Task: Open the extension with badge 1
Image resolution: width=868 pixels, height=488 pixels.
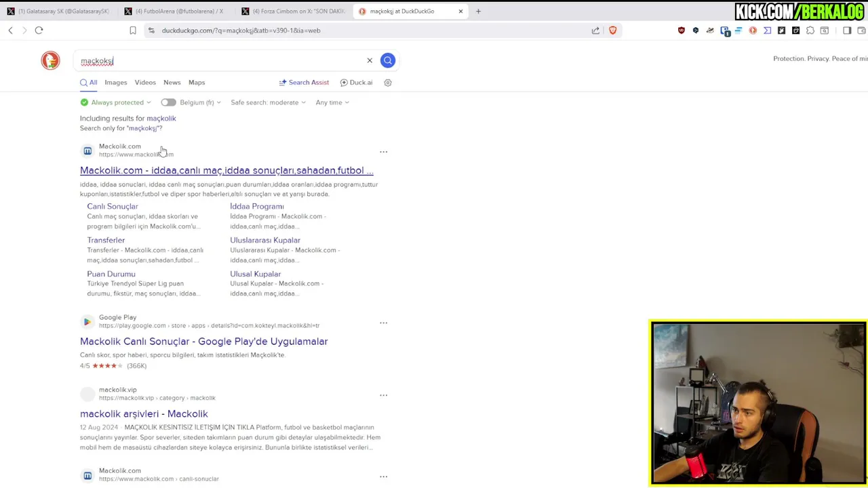Action: pos(725,31)
